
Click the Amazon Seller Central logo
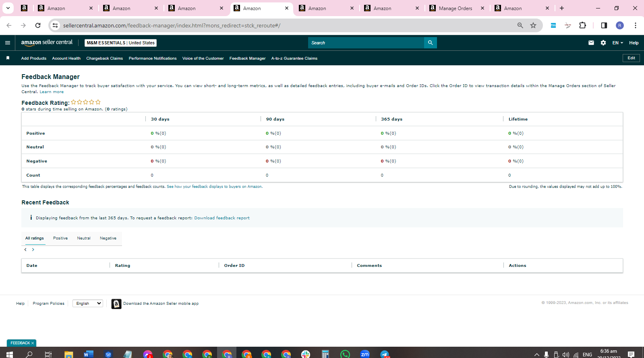coord(47,43)
